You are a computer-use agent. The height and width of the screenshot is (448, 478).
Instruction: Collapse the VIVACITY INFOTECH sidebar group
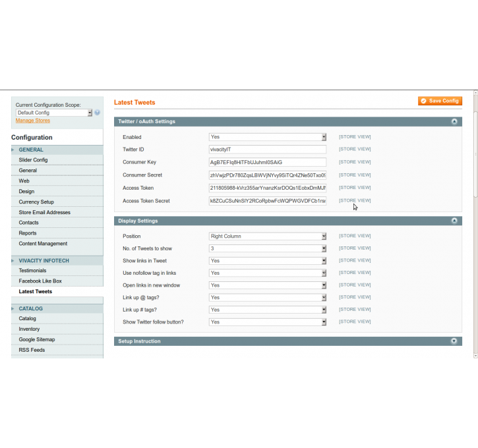pos(57,261)
